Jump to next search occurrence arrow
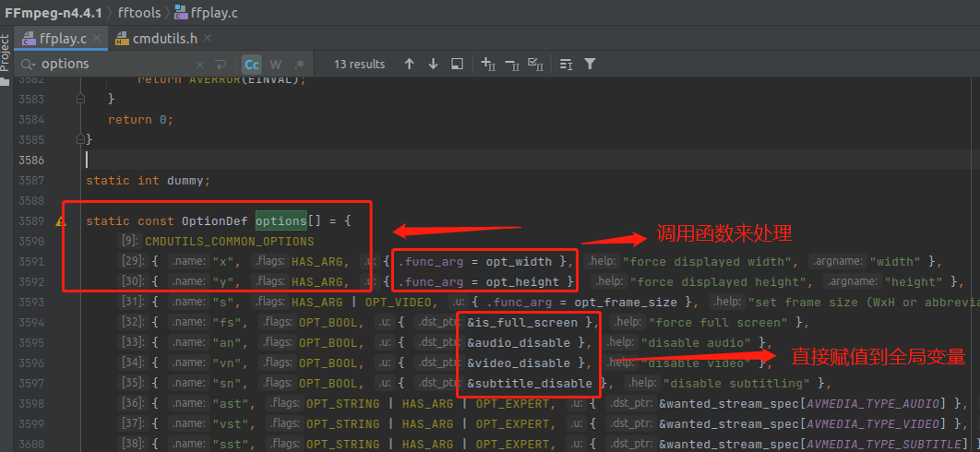Screen dimensions: 980x452 click(x=433, y=65)
